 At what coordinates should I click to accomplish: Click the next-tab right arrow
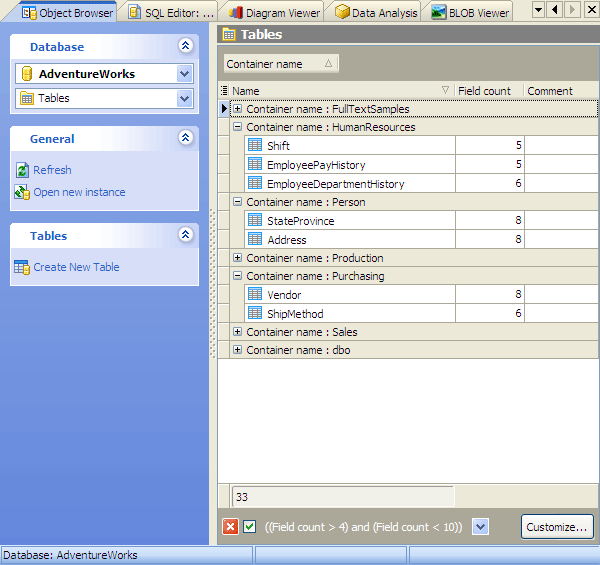point(572,10)
